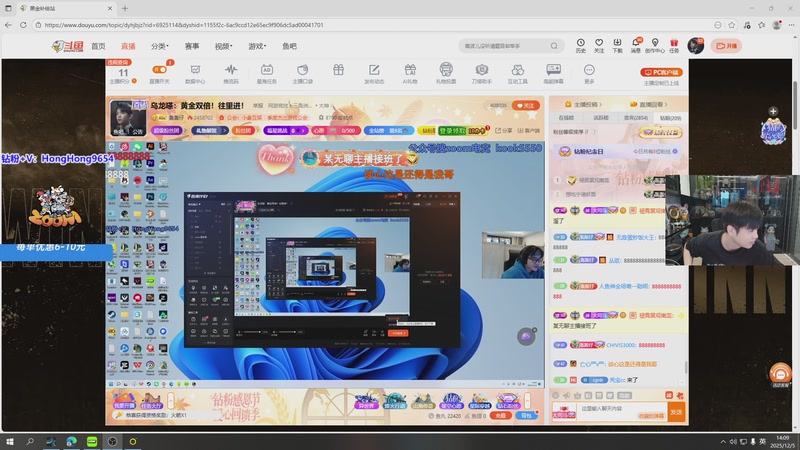Click the 分享 share link
800x450 pixels.
click(x=504, y=131)
